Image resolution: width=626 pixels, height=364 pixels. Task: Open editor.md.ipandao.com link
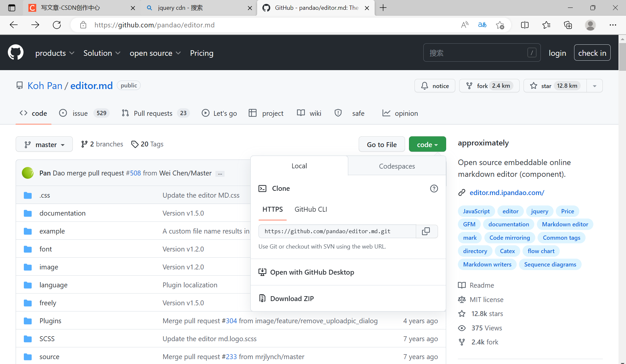(x=507, y=192)
